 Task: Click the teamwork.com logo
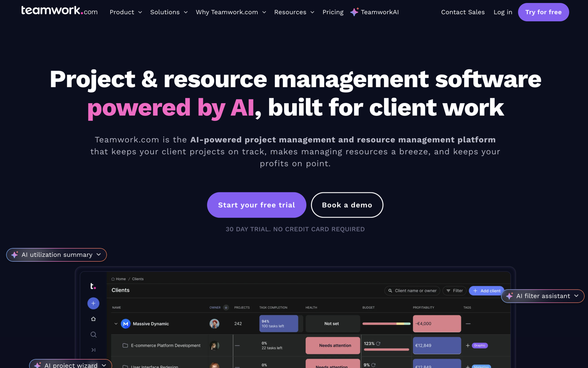pyautogui.click(x=59, y=11)
